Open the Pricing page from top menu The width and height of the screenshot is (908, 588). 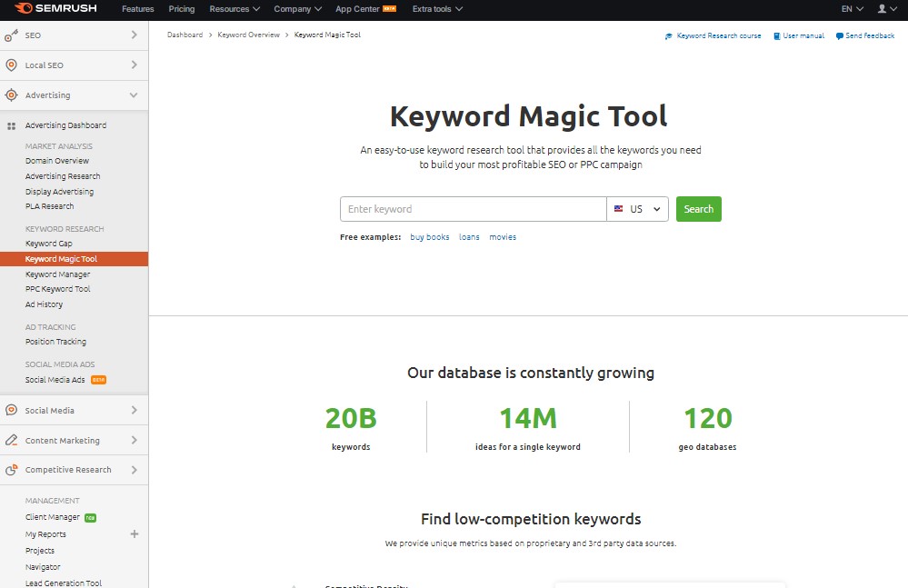click(182, 9)
